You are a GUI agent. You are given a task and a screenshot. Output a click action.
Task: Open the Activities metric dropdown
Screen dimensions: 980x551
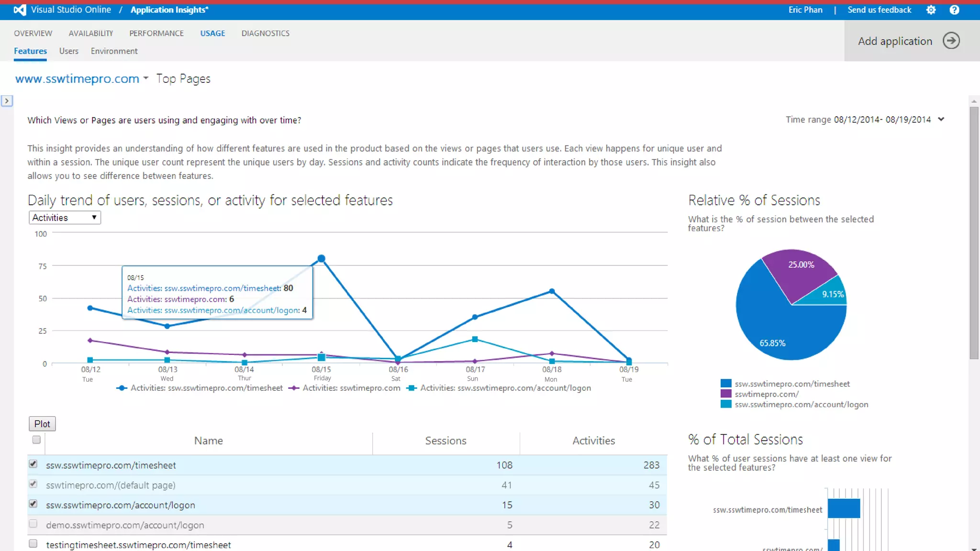click(65, 218)
